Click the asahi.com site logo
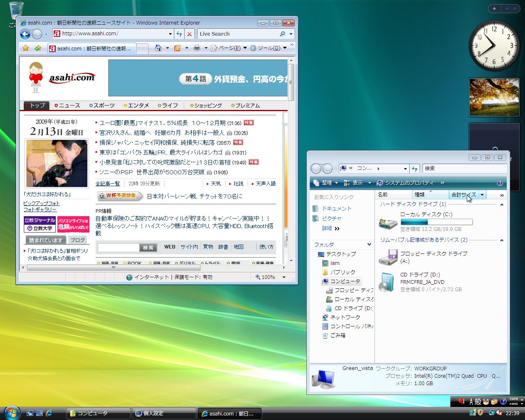Image resolution: width=525 pixels, height=420 pixels. point(72,78)
